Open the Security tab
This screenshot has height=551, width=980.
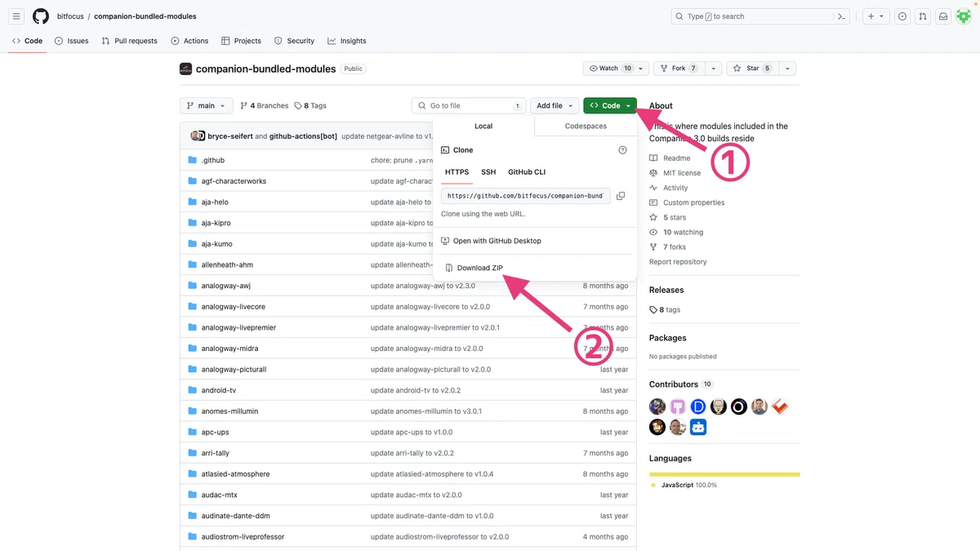coord(294,41)
